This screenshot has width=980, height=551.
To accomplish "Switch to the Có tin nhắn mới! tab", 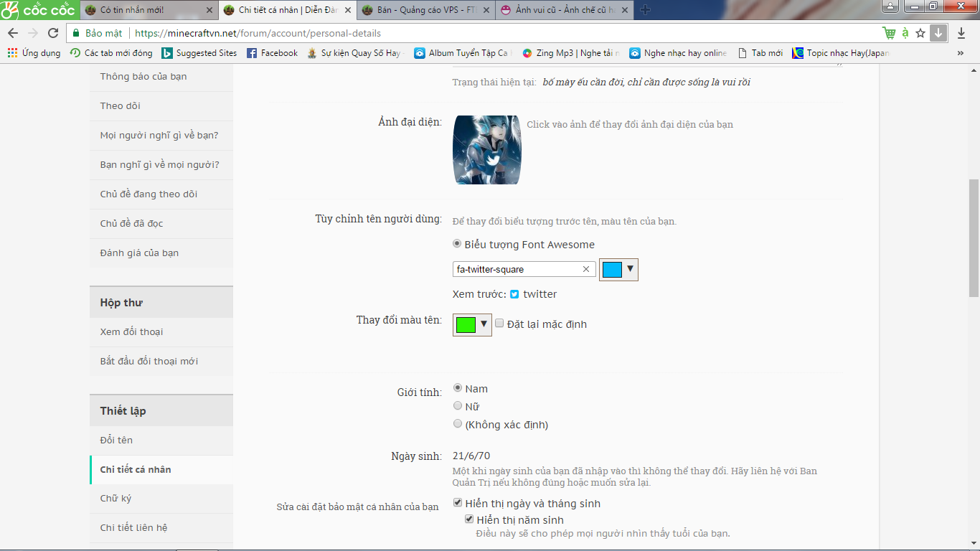I will click(149, 10).
